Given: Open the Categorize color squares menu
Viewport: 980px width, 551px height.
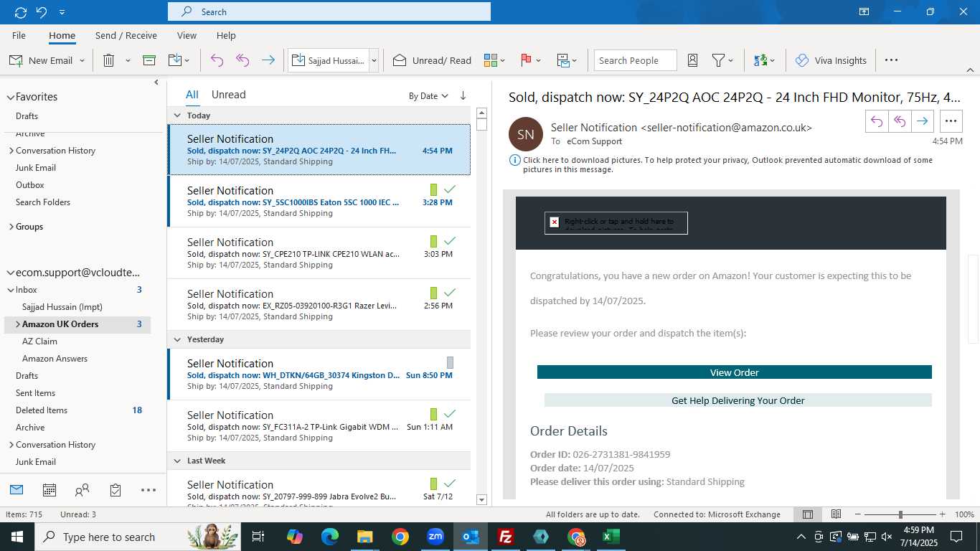Looking at the screenshot, I should pos(494,60).
